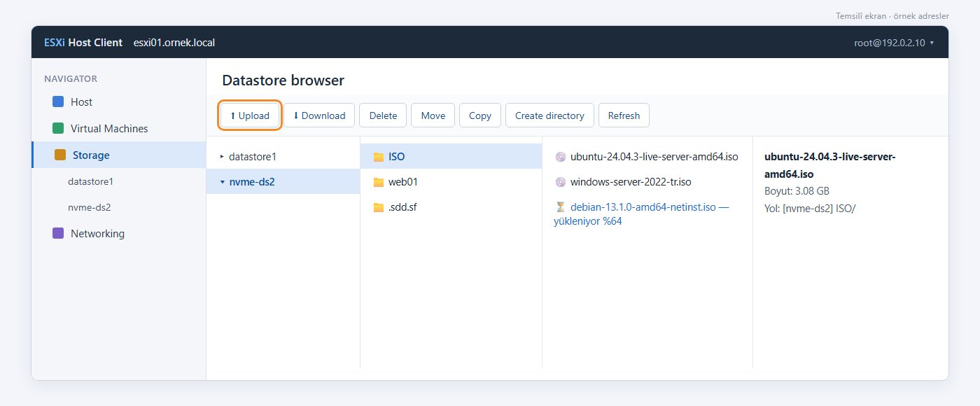980x406 pixels.
Task: Click the Delete button
Action: [383, 115]
